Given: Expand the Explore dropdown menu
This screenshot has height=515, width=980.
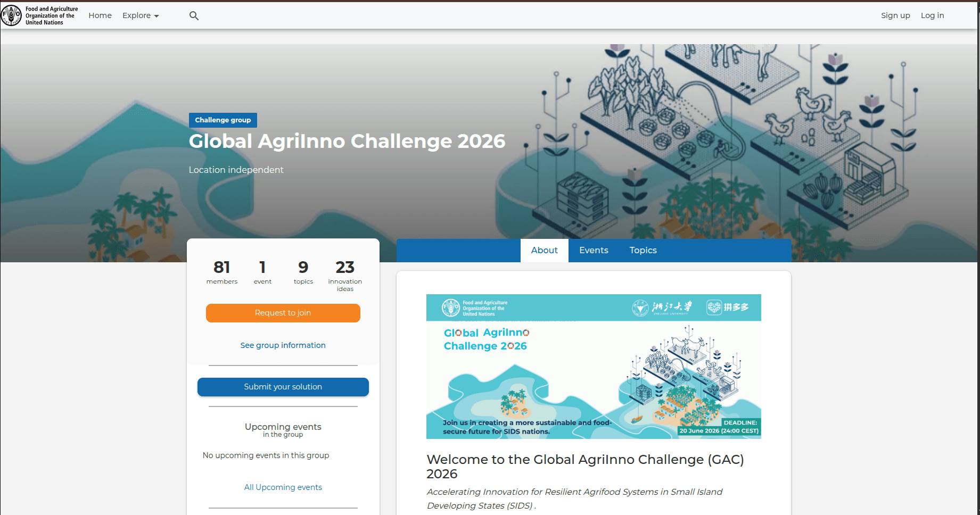Looking at the screenshot, I should [141, 15].
